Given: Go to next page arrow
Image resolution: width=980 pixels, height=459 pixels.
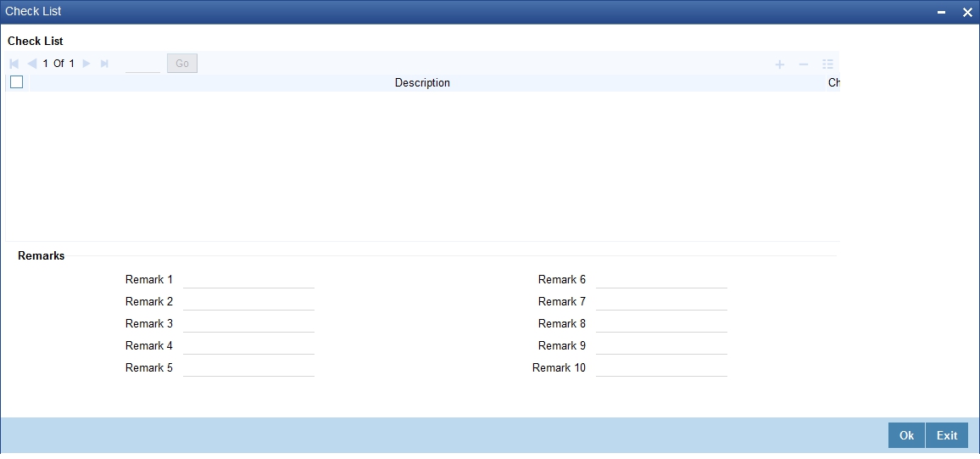Looking at the screenshot, I should (86, 63).
